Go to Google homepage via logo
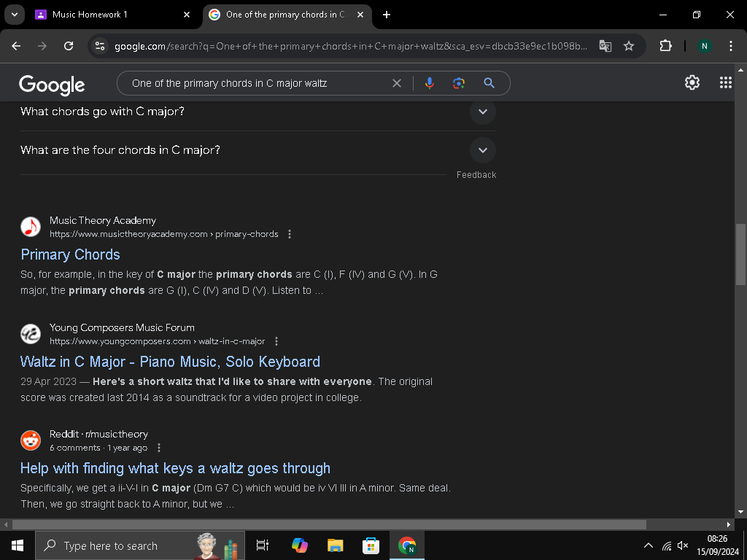Viewport: 747px width, 560px height. (52, 85)
